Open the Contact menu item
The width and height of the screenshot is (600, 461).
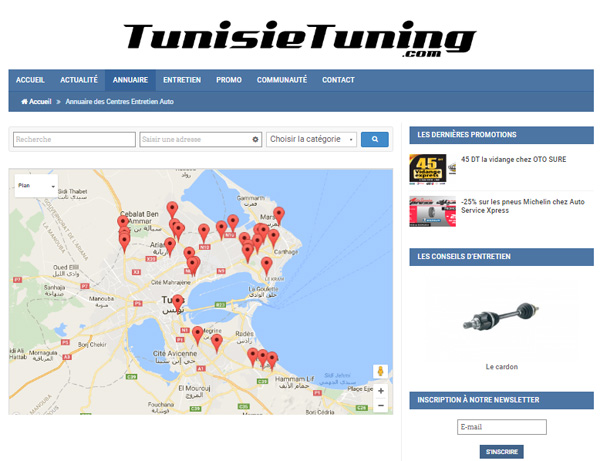pos(338,80)
